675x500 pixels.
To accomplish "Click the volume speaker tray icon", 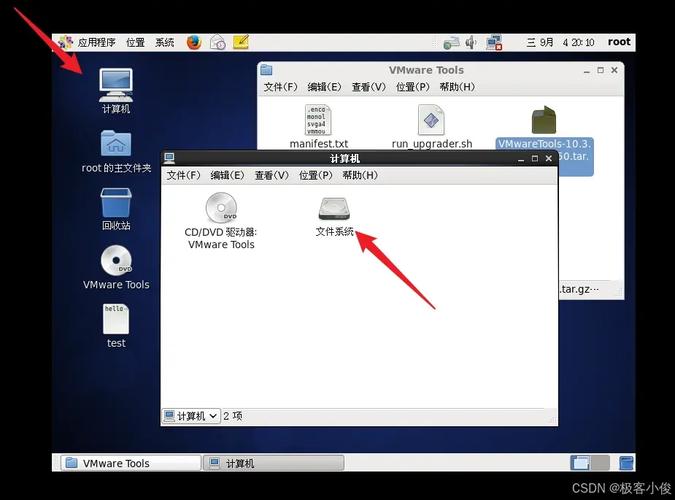I will click(471, 42).
